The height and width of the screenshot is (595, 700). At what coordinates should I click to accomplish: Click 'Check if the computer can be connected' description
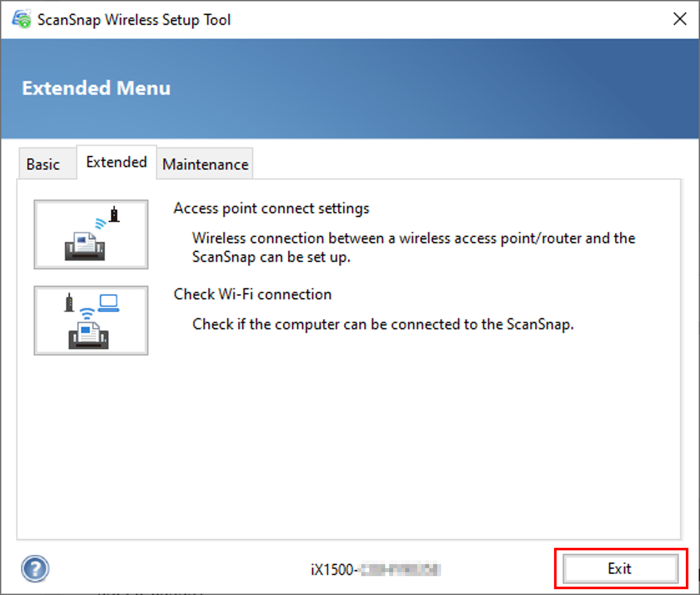pyautogui.click(x=383, y=324)
